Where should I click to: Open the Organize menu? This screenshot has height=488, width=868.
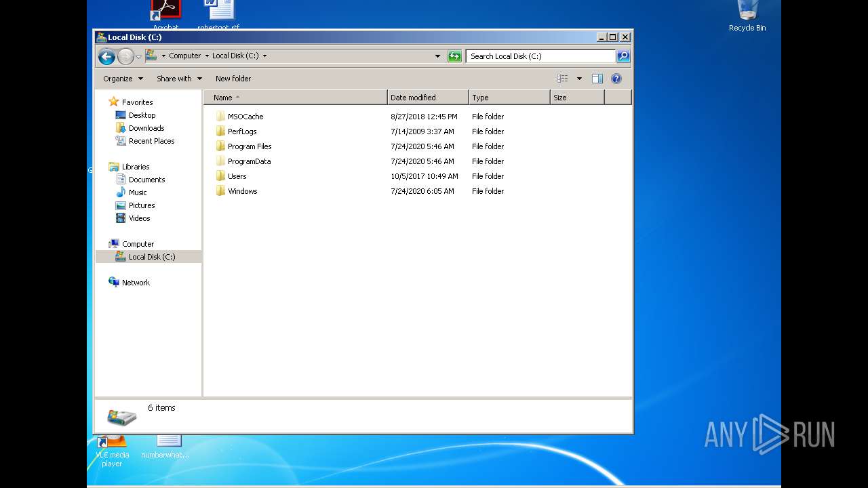(x=123, y=79)
